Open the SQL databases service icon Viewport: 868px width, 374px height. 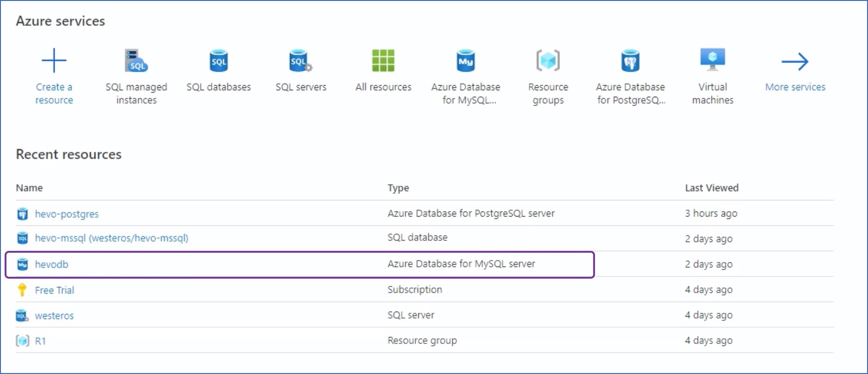[219, 61]
